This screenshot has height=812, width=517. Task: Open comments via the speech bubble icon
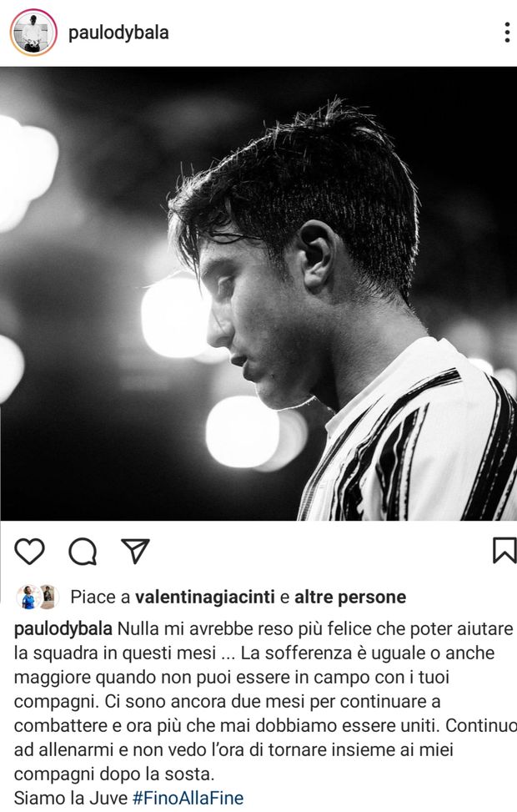(x=83, y=551)
